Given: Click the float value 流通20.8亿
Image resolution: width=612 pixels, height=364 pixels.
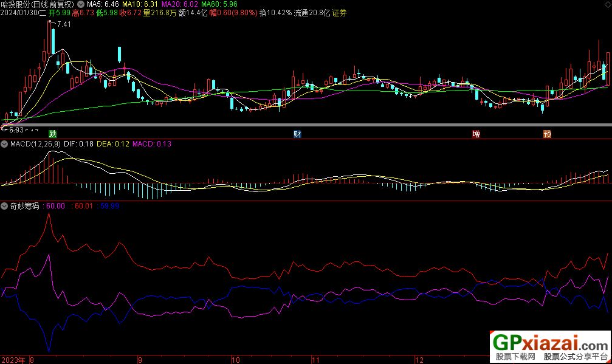Looking at the screenshot, I should 312,13.
